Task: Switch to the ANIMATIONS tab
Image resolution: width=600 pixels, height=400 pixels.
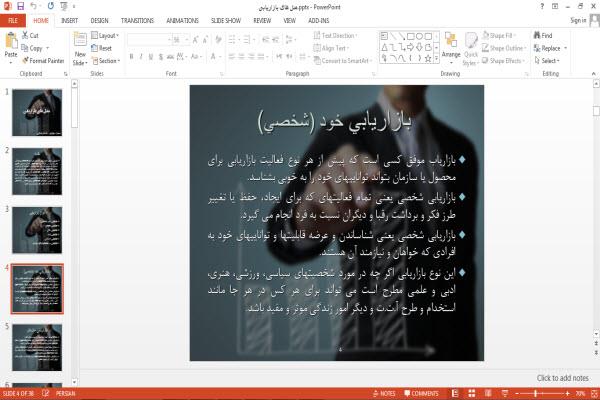Action: point(182,21)
